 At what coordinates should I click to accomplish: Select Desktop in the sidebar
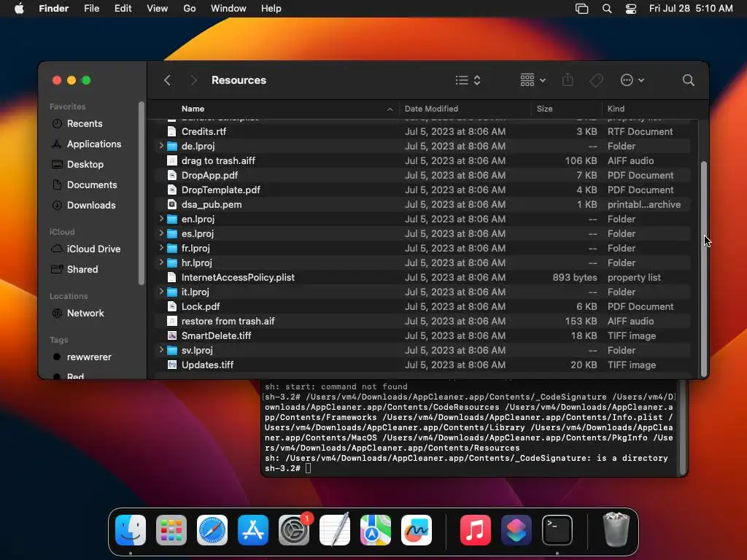point(85,164)
